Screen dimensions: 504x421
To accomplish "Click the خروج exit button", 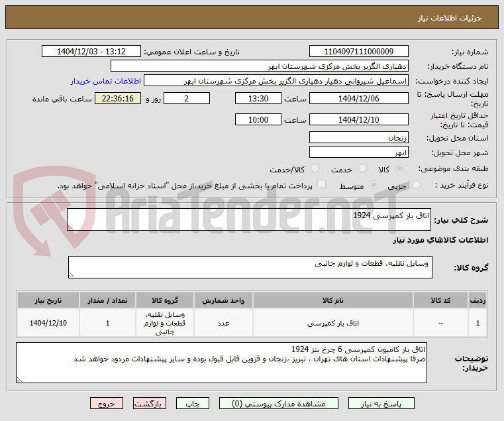I will point(107,403).
